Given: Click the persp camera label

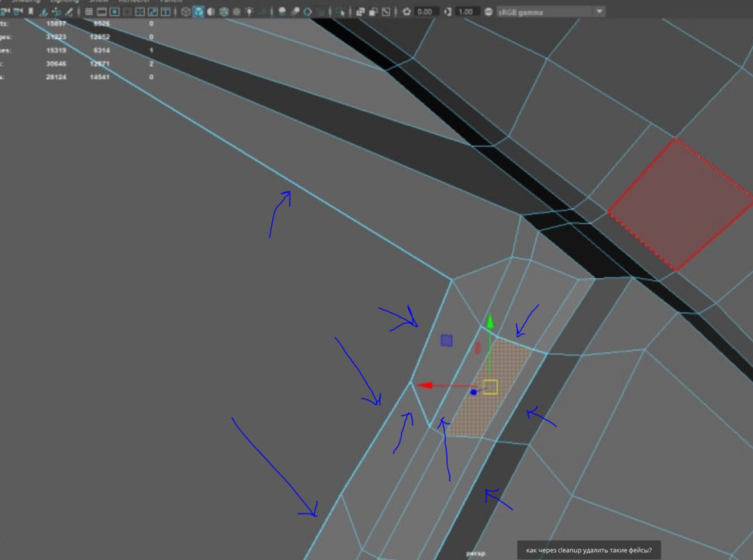Looking at the screenshot, I should pyautogui.click(x=475, y=554).
